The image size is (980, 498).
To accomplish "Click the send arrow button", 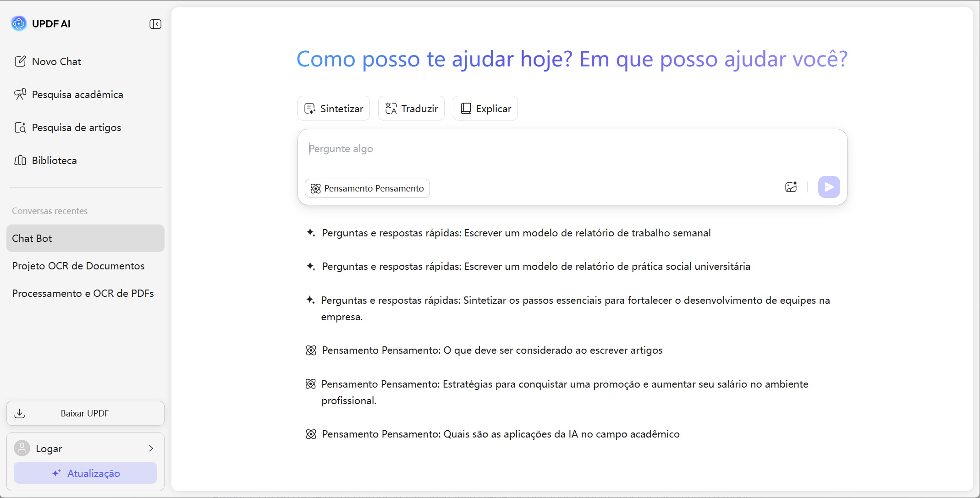I will [829, 187].
